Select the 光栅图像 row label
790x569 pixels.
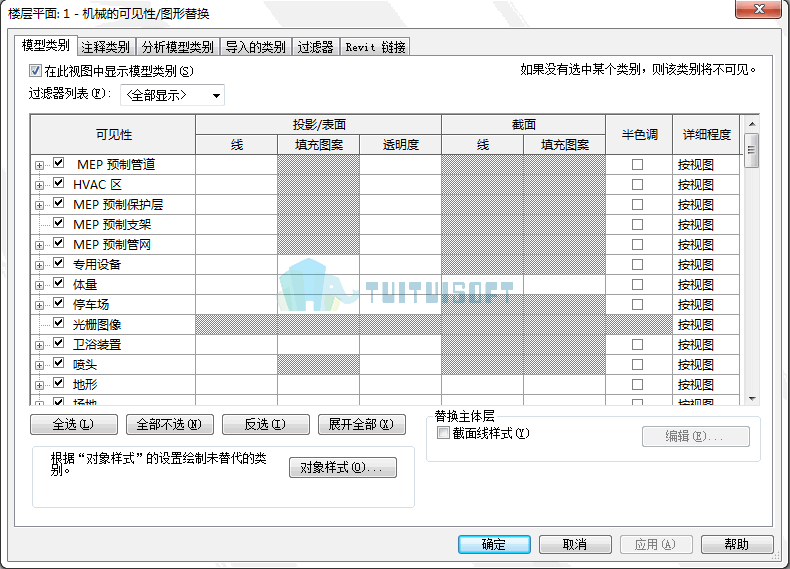click(x=97, y=325)
